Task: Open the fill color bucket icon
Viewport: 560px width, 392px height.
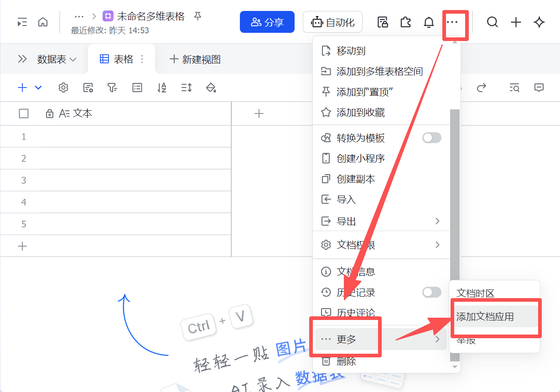Action: coord(211,88)
